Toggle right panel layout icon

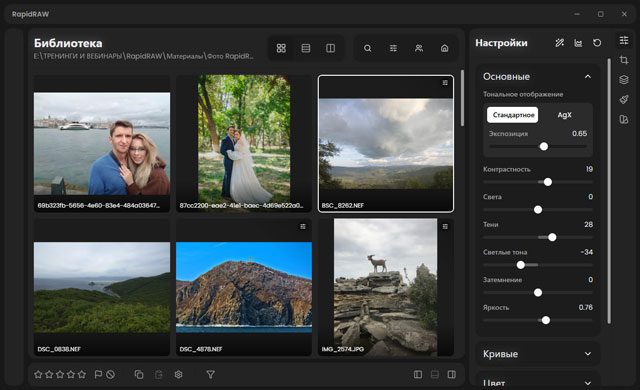tap(451, 374)
